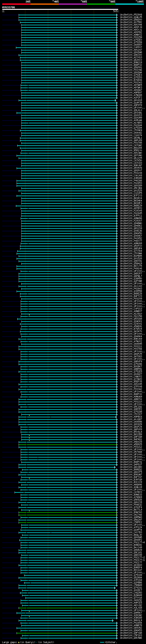Click the UniRef100_A1XJ43 label
The width and height of the screenshot is (146, 644).
click(131, 286)
